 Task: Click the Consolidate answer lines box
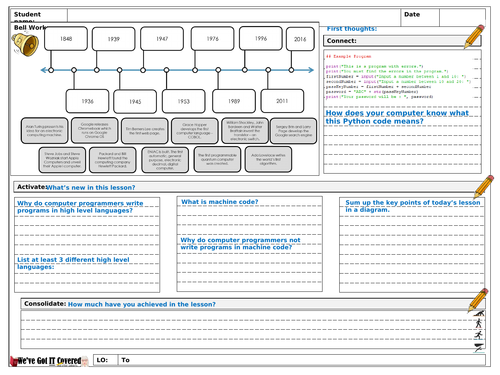(x=253, y=330)
